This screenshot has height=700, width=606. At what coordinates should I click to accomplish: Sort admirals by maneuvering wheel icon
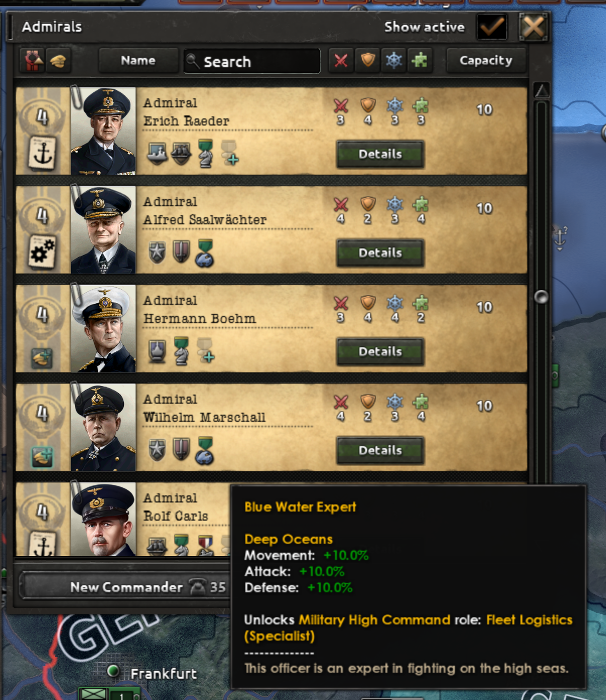click(x=394, y=61)
